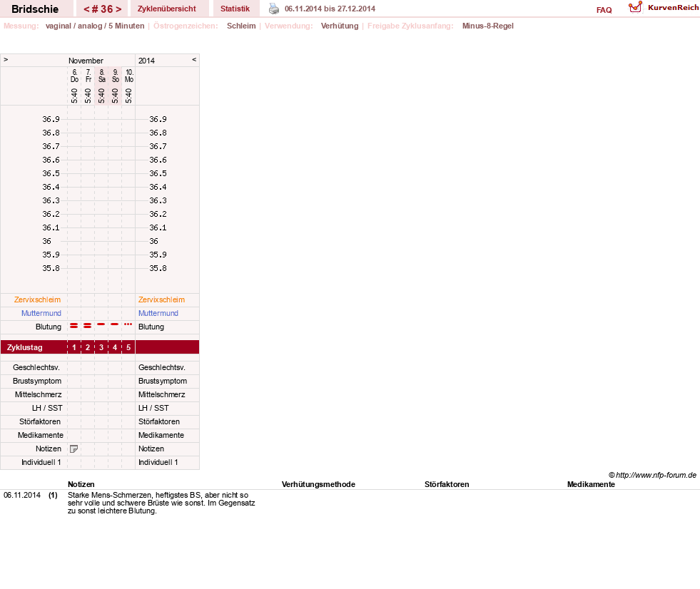Open the Statistik tab

(235, 9)
